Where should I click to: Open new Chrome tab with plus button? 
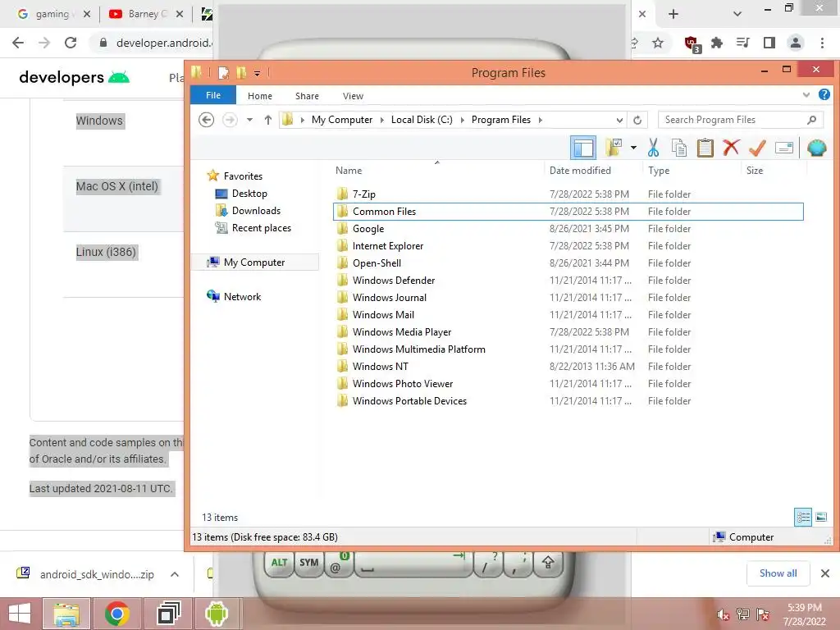click(673, 15)
